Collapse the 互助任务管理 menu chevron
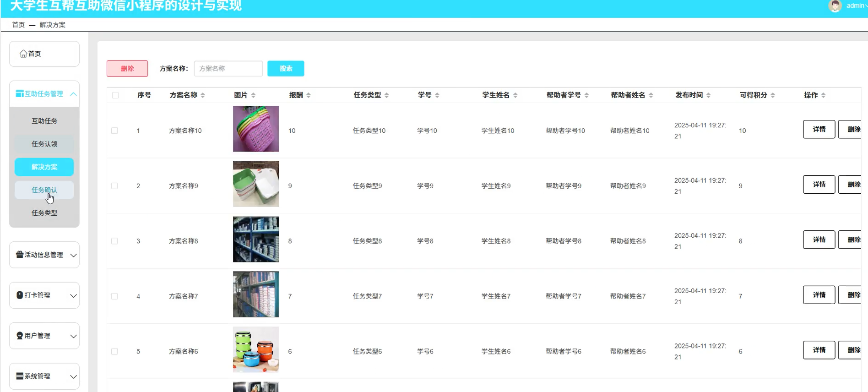This screenshot has height=392, width=868. click(x=73, y=94)
